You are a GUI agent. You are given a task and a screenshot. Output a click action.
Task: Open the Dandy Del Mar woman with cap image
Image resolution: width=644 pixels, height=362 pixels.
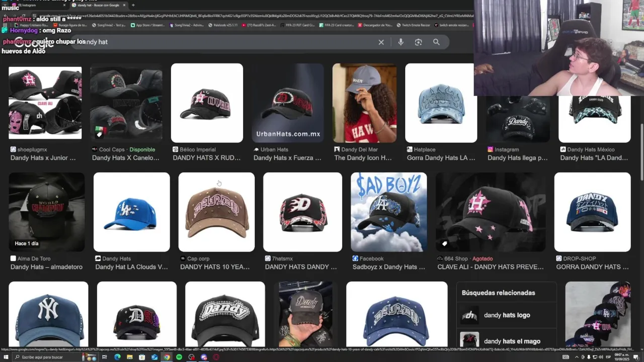[364, 103]
